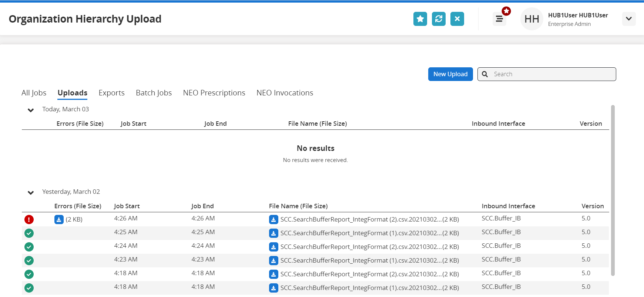Select the Batch Jobs tab

pos(154,93)
